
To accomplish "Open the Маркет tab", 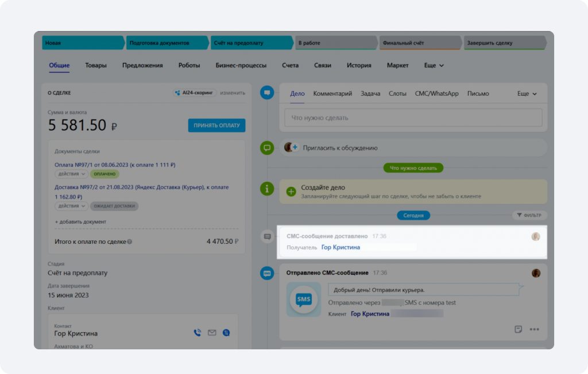I will point(397,65).
